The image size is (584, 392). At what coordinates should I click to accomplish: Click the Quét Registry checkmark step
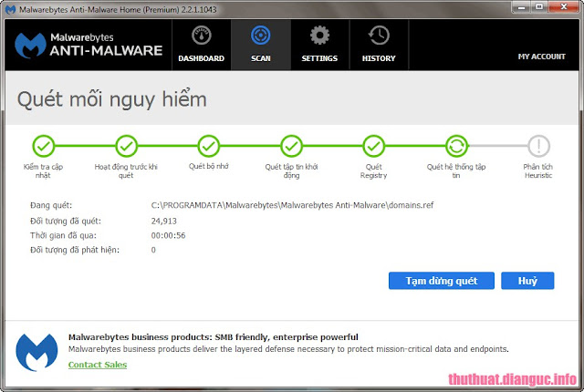click(x=373, y=146)
